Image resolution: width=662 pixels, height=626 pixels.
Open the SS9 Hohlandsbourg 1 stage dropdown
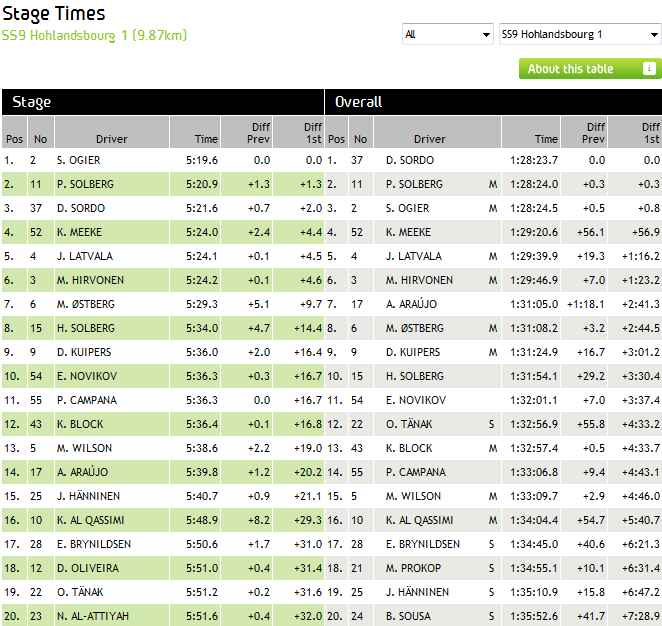pos(580,35)
